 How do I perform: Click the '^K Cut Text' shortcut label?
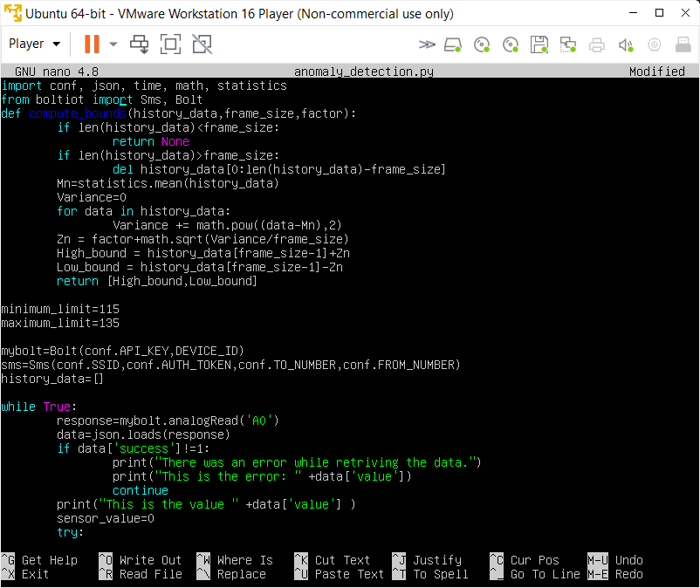[x=333, y=560]
